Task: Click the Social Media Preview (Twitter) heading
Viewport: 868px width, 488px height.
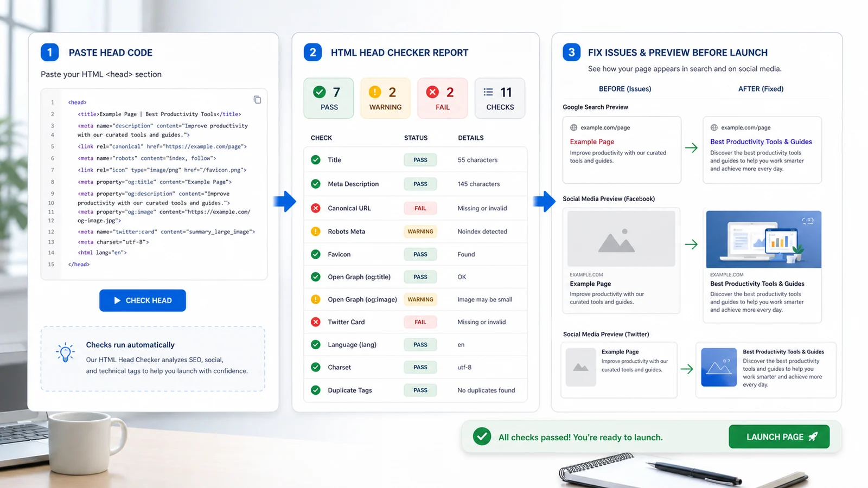Action: [606, 334]
